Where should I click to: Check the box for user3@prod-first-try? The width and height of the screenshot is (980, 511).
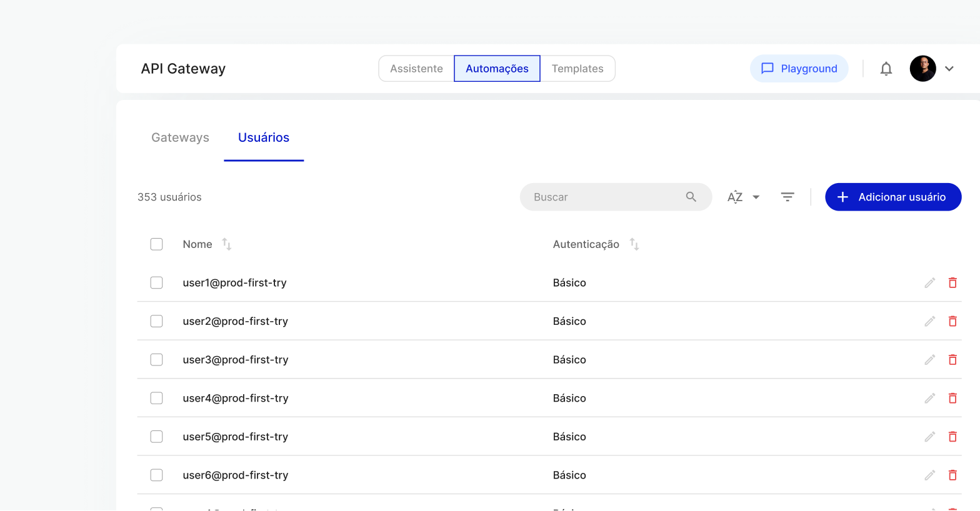pos(156,360)
